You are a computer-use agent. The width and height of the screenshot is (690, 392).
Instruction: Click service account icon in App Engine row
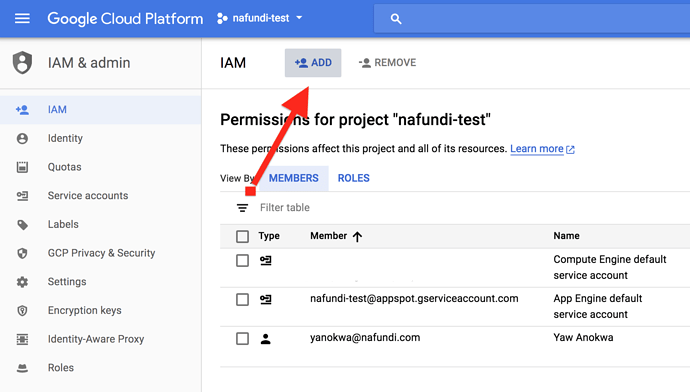coord(265,300)
